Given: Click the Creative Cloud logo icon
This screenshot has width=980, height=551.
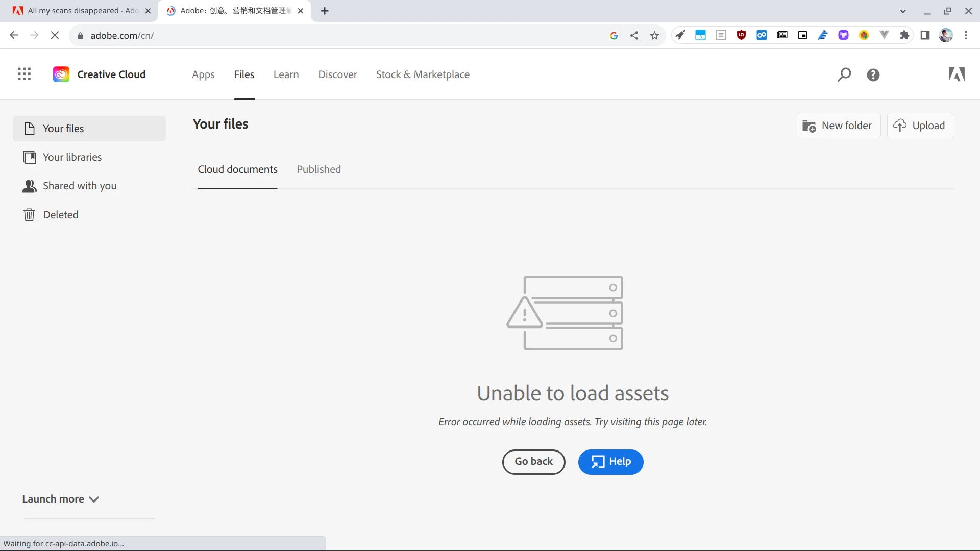Looking at the screenshot, I should pos(61,74).
